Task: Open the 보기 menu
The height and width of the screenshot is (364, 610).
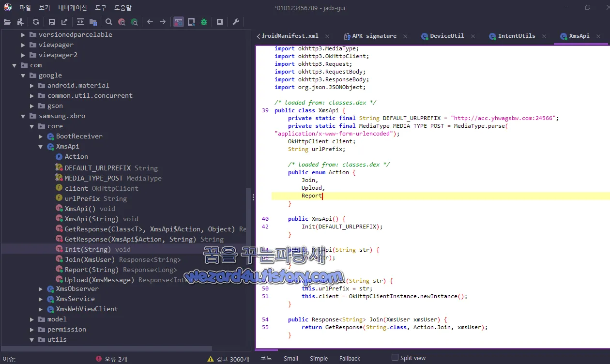Action: [x=45, y=8]
